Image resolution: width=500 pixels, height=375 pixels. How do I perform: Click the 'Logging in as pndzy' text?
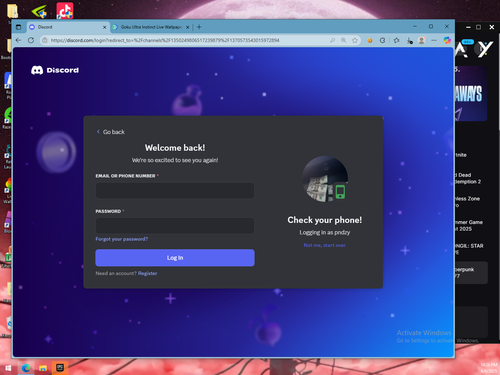pyautogui.click(x=325, y=232)
